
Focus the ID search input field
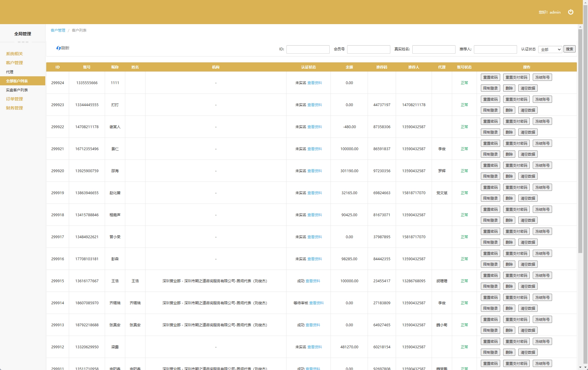point(308,49)
